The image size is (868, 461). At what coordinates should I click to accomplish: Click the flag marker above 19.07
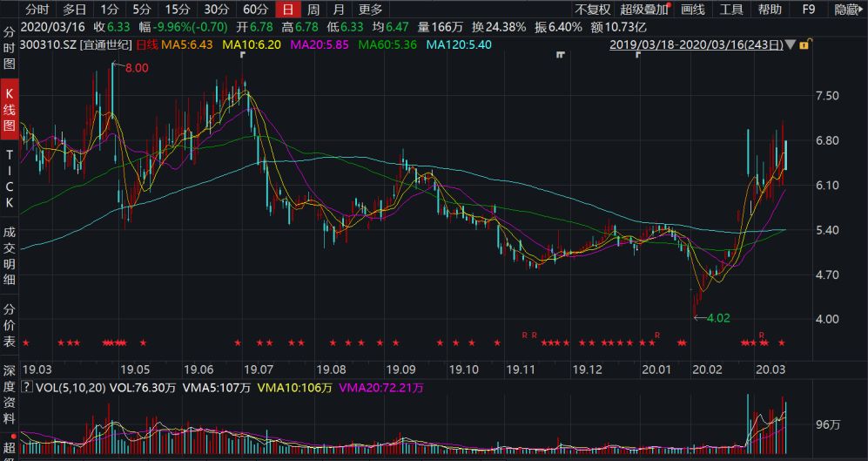click(243, 56)
